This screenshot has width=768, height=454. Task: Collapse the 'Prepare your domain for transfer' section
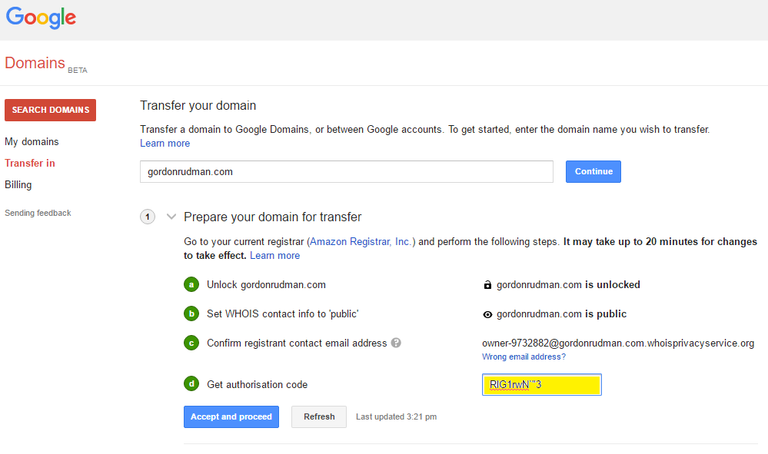coord(171,217)
